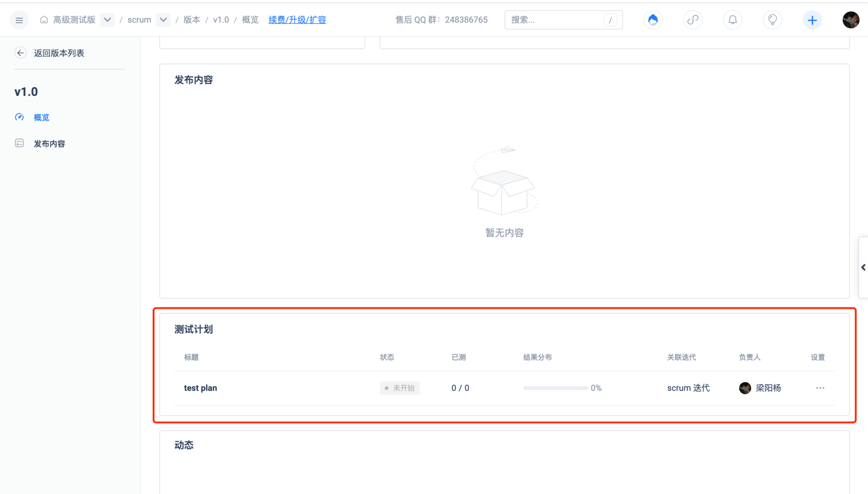Select 发布内容 in the sidebar
Screen dimensions: 868x494
click(49, 144)
